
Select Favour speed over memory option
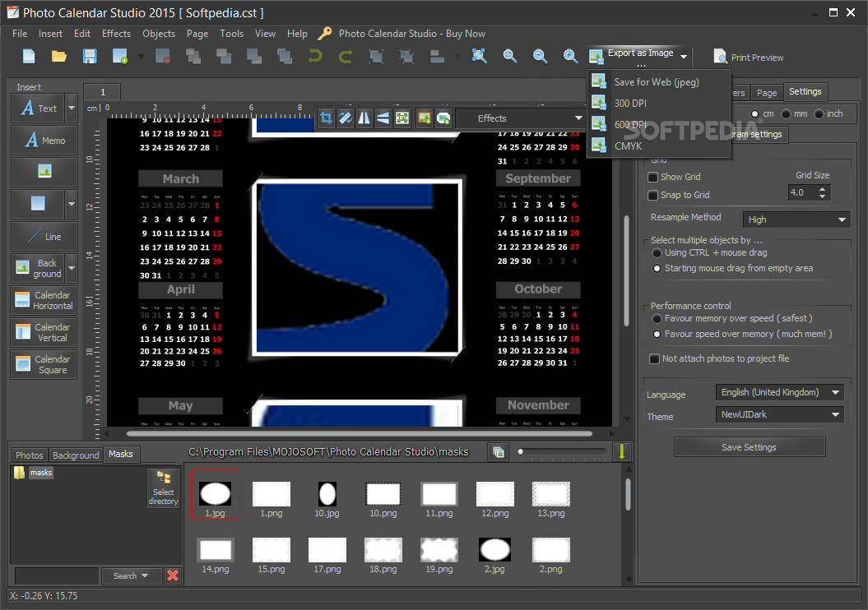point(657,334)
